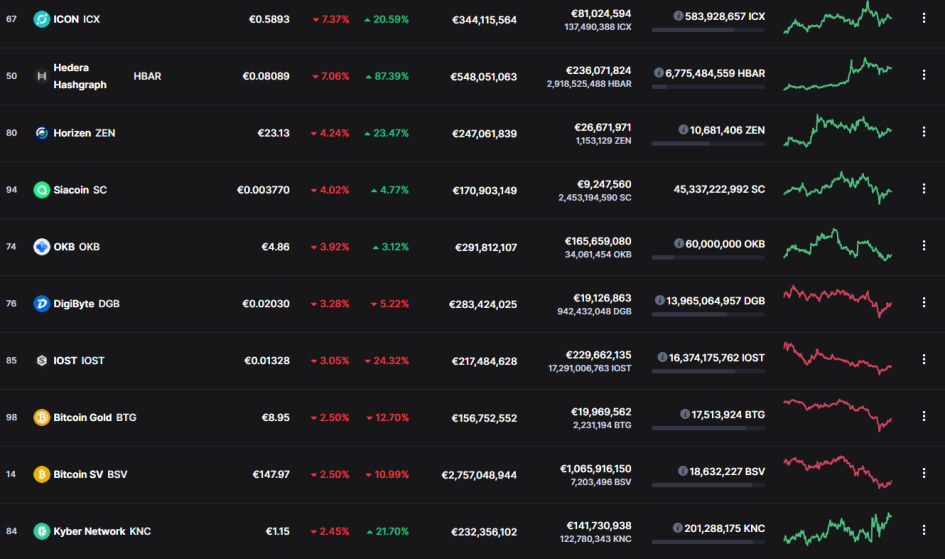Click the Horizen 7-day price sparkline chart
The width and height of the screenshot is (945, 559).
coord(838,131)
